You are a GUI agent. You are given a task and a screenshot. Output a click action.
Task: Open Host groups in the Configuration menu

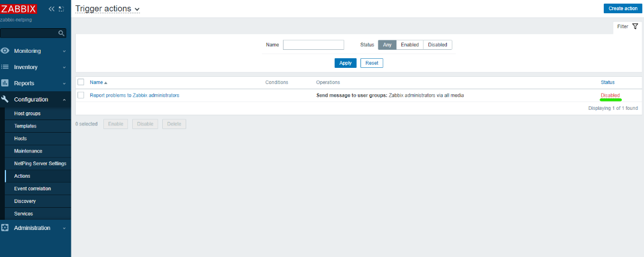coord(27,113)
